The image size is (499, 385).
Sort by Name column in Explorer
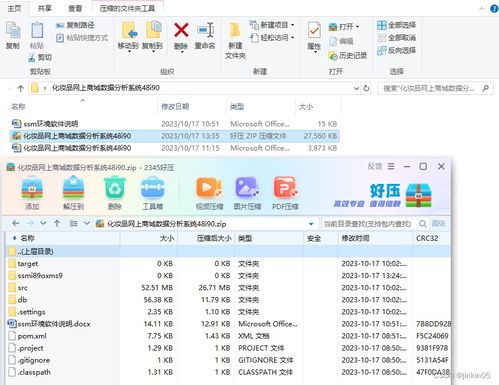18,107
